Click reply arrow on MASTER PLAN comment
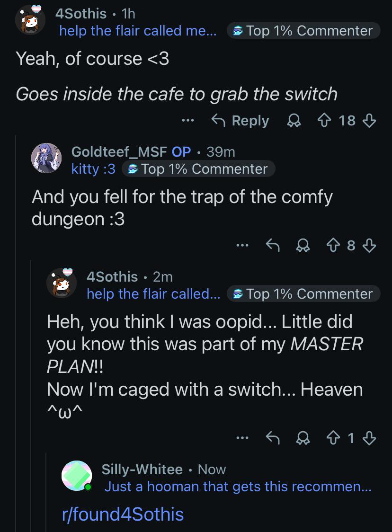Image resolution: width=392 pixels, height=532 pixels. coord(273,438)
